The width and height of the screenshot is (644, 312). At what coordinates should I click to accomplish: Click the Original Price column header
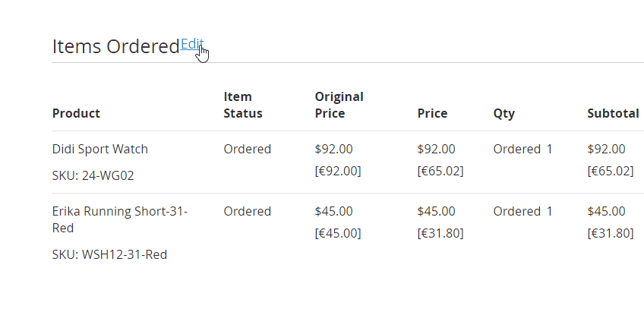click(339, 105)
